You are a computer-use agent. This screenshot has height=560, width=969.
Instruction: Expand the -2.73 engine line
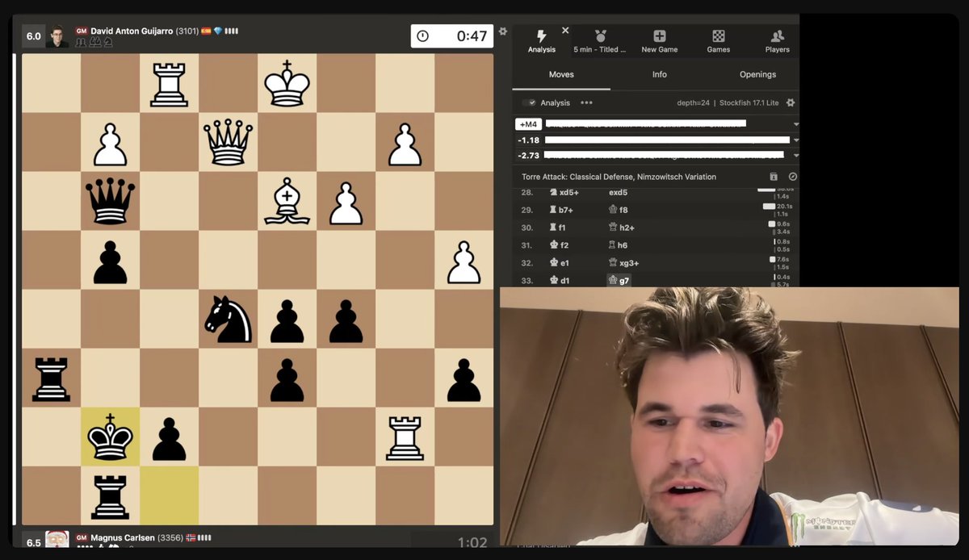(796, 155)
